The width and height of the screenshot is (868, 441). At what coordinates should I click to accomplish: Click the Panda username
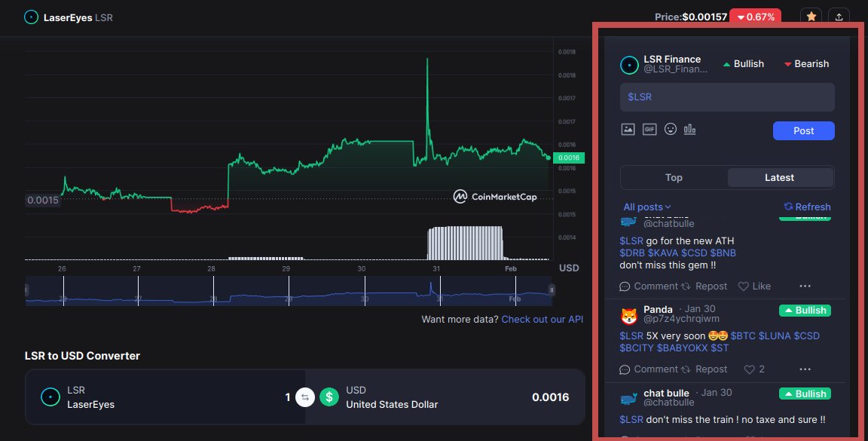(659, 310)
